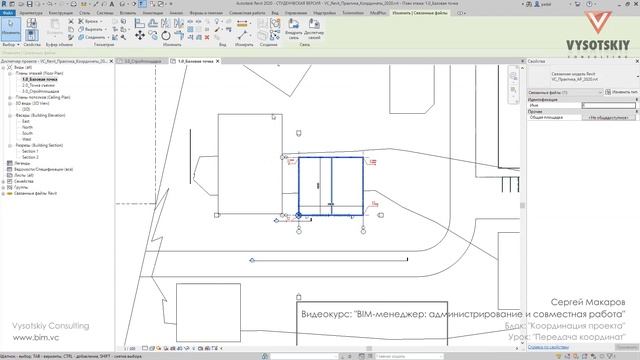Click the Copy tool icon in Modify panel

[153, 36]
